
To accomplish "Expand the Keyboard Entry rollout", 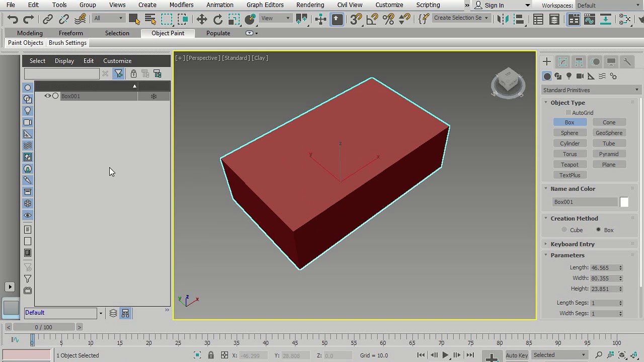I will point(573,244).
